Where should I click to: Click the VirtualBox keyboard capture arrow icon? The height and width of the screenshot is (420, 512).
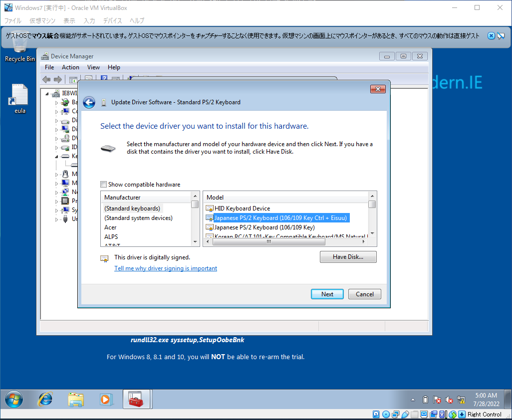[x=462, y=415]
